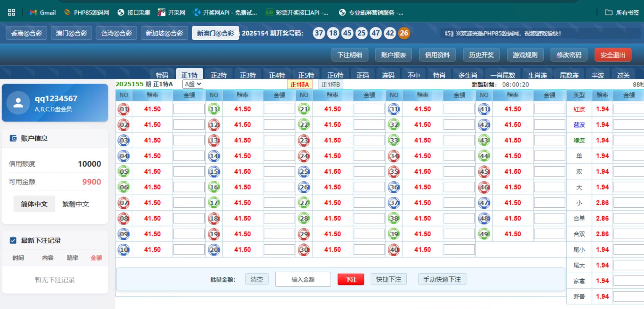The width and height of the screenshot is (644, 309).
Task: Click the number 01 red ball
Action: (124, 109)
